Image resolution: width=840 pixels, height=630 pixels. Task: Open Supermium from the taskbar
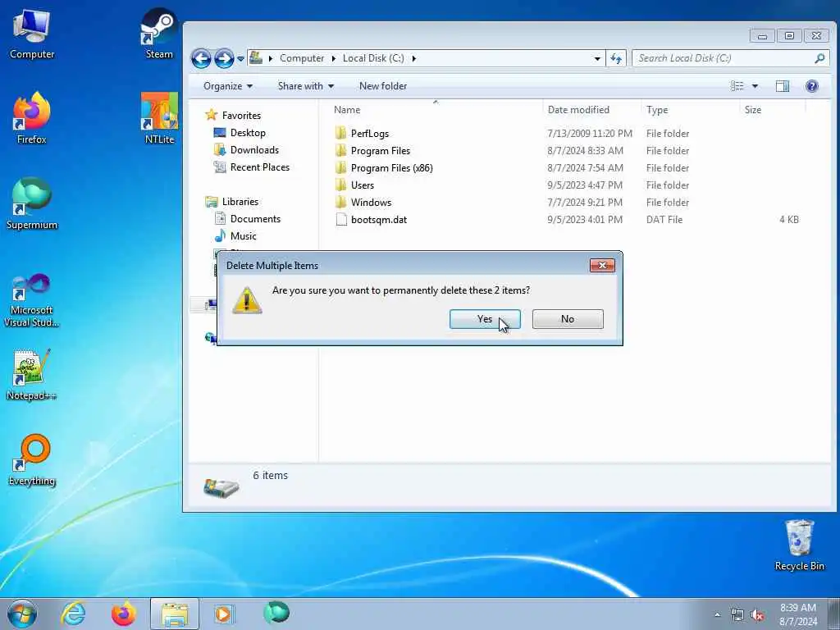[276, 613]
